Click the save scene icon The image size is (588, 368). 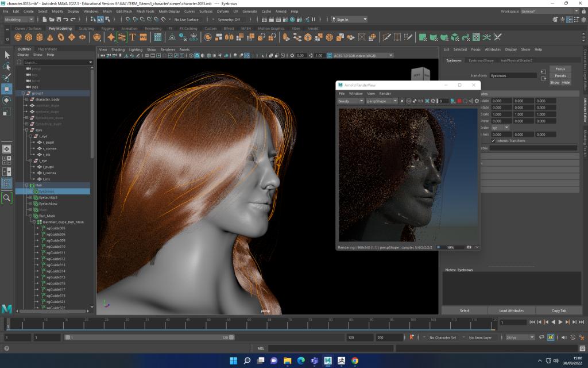(x=59, y=20)
